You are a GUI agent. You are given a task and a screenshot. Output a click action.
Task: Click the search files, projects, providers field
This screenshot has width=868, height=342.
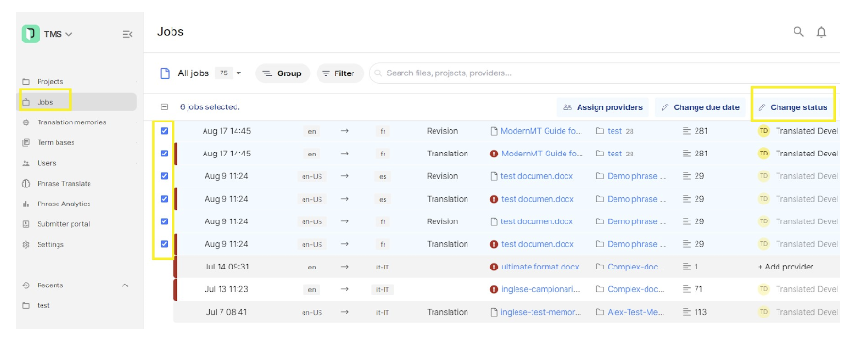604,73
